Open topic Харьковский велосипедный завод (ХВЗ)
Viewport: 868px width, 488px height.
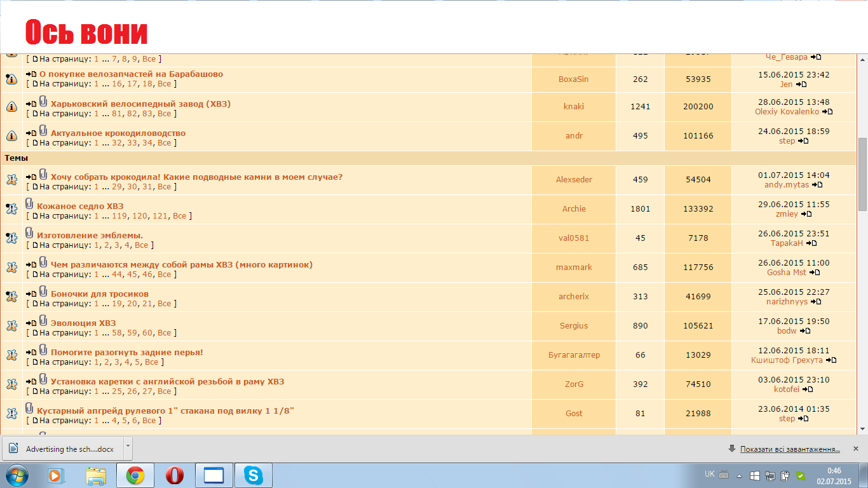tap(140, 104)
